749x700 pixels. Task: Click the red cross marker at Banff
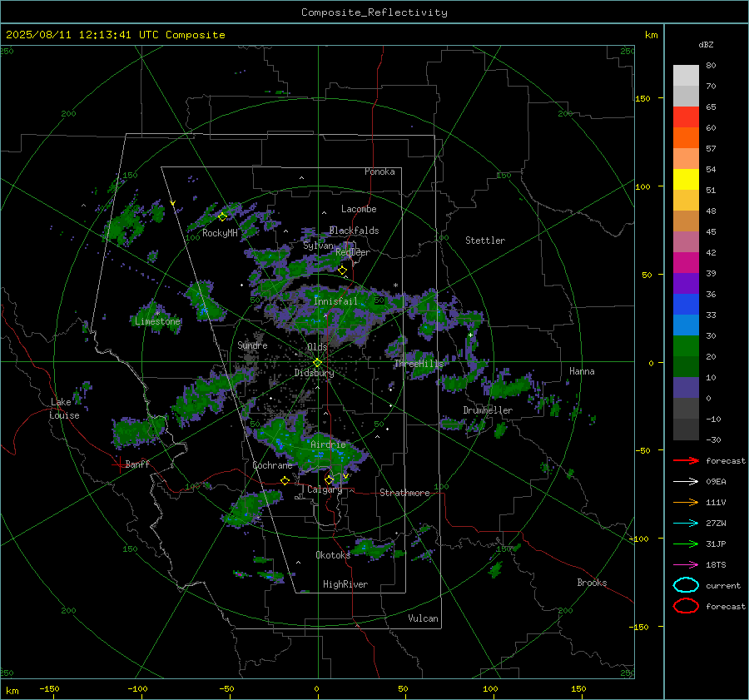[x=119, y=464]
